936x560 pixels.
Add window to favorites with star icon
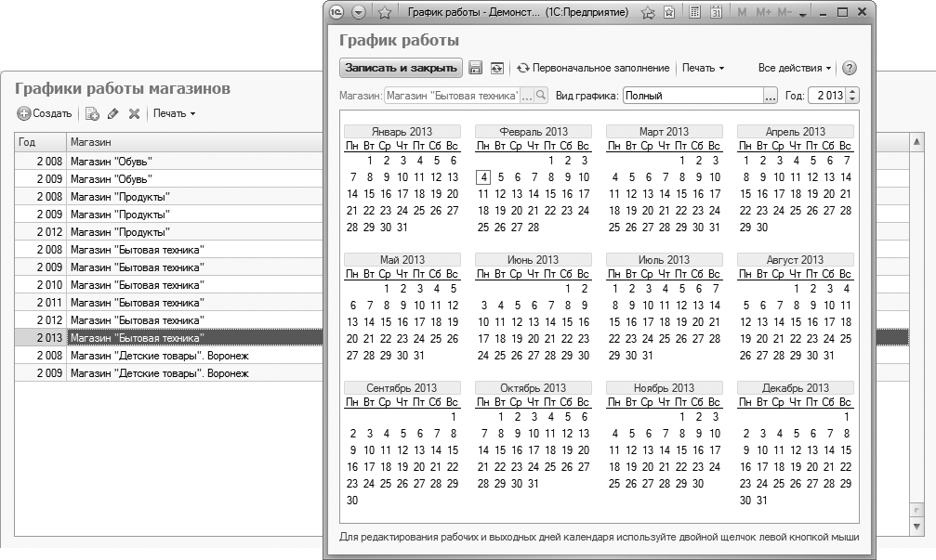point(385,13)
